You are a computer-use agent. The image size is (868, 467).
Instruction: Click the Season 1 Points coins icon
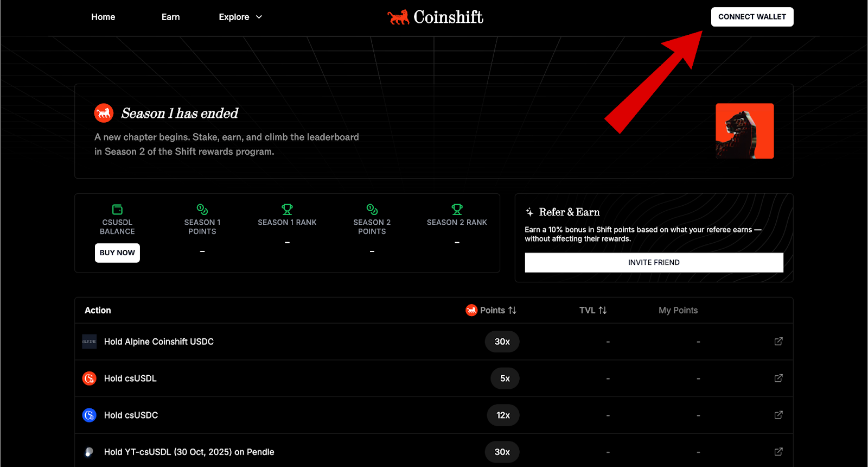(202, 210)
